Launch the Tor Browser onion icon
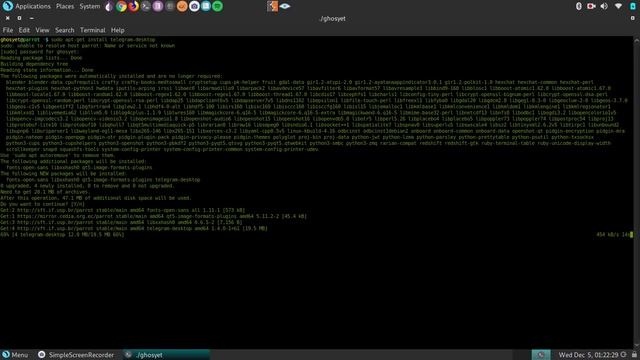 pyautogui.click(x=109, y=6)
